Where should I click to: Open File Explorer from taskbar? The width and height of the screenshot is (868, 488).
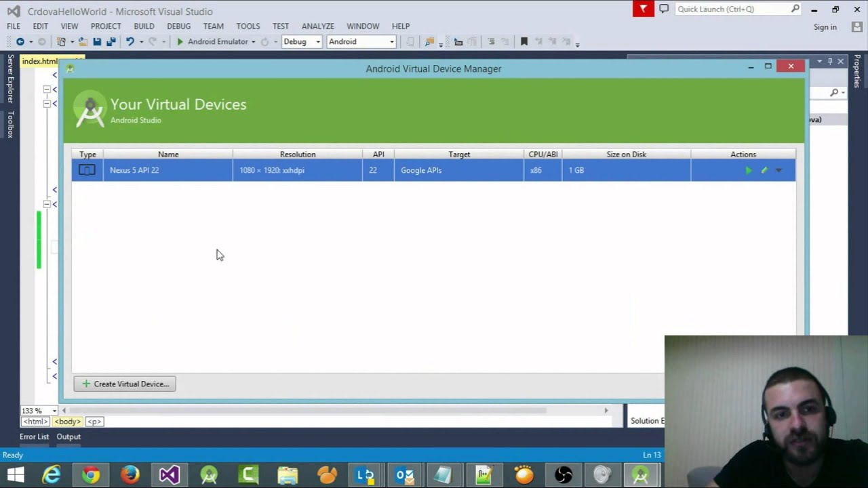point(287,475)
